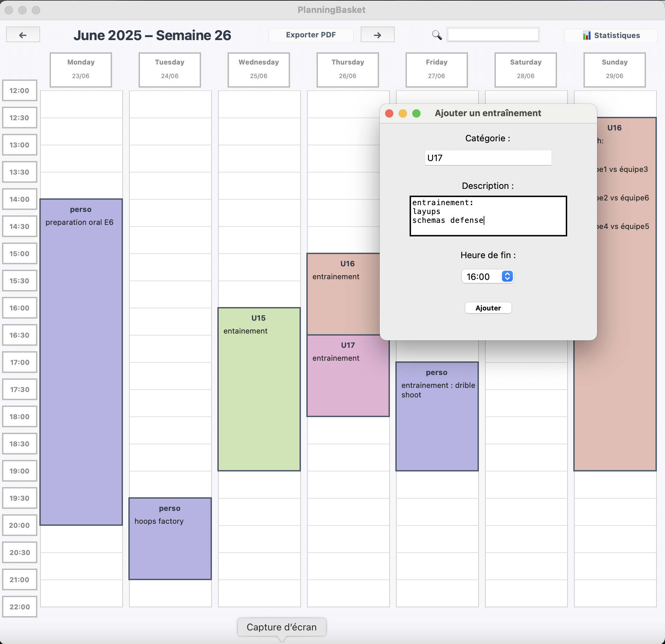This screenshot has height=644, width=665.
Task: Select Tuesday 24/06 day header
Action: tap(170, 70)
